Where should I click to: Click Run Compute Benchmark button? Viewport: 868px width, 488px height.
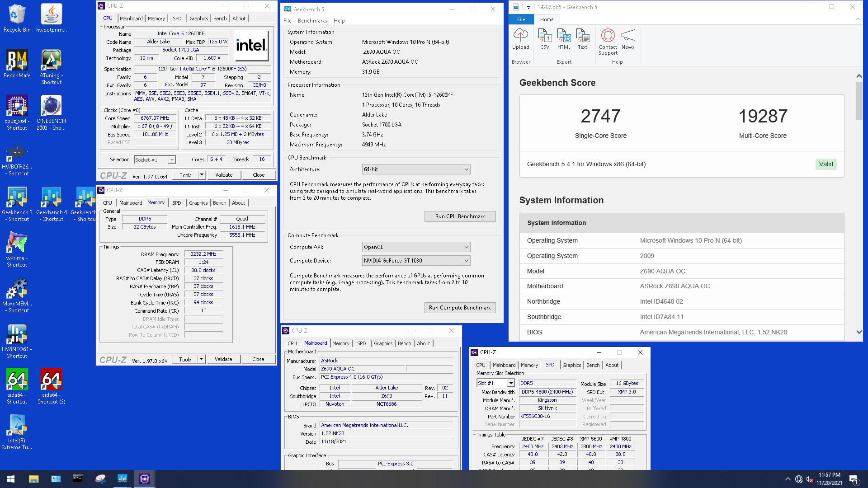[x=460, y=308]
